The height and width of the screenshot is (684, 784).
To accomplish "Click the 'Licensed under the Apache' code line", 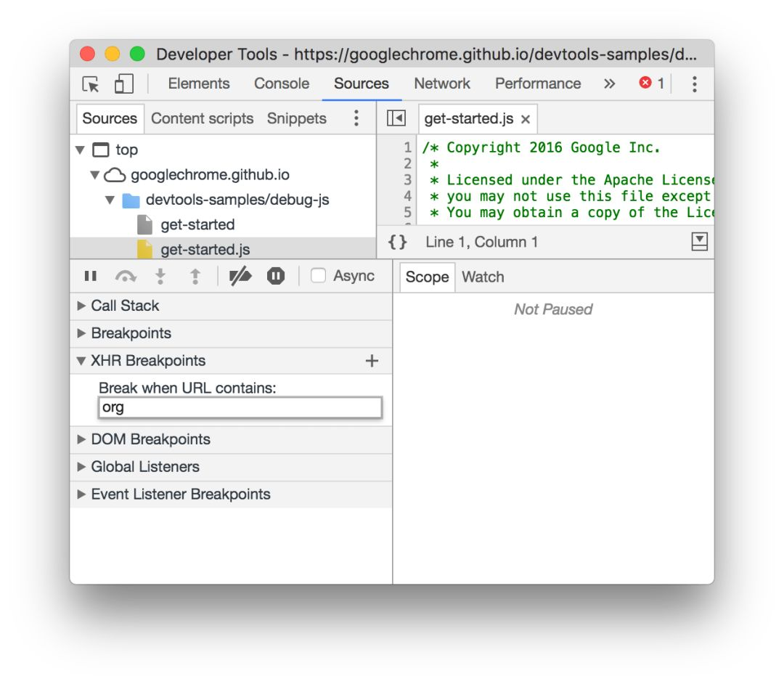I will [x=572, y=179].
